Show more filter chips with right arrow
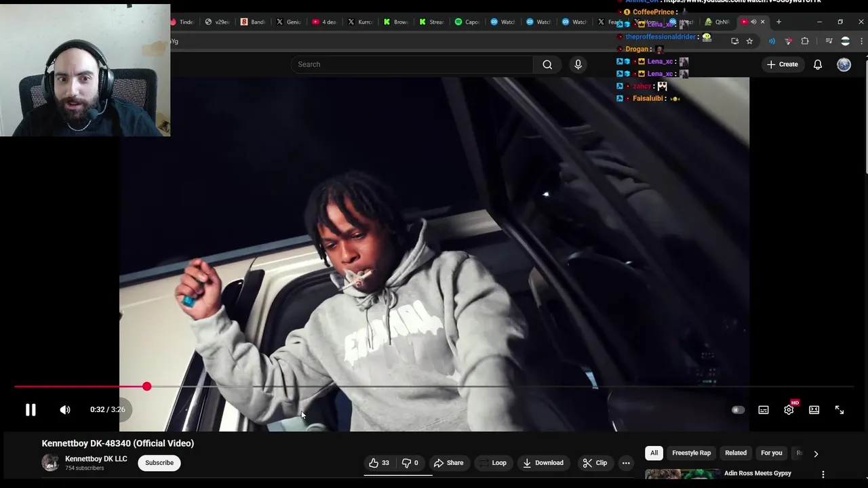 tap(816, 453)
